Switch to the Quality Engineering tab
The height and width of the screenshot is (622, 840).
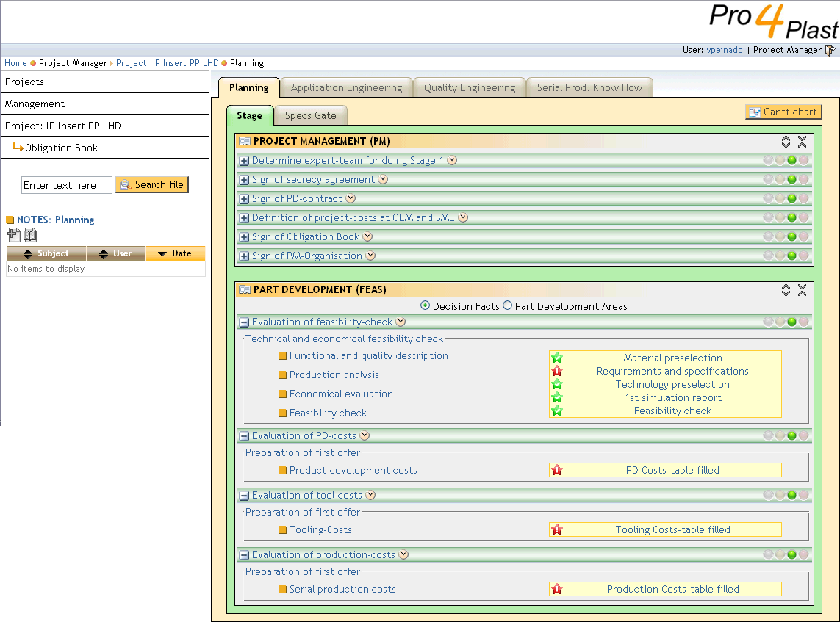[469, 87]
